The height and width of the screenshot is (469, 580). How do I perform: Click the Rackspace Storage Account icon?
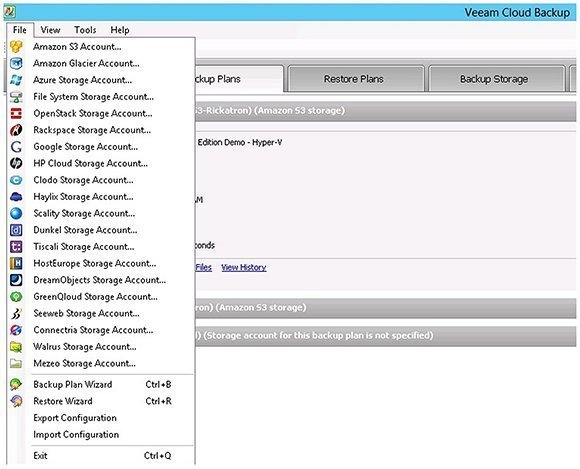coord(16,130)
